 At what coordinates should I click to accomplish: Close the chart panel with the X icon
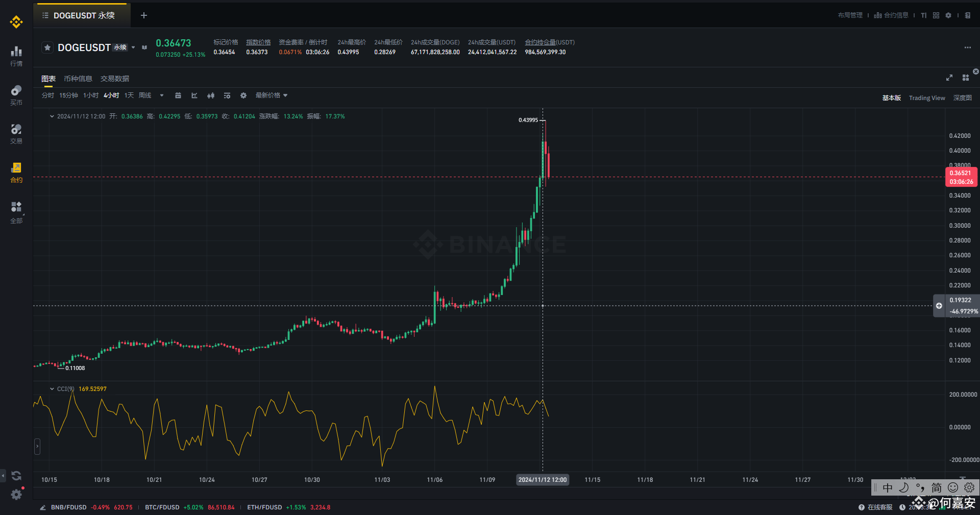pyautogui.click(x=976, y=71)
